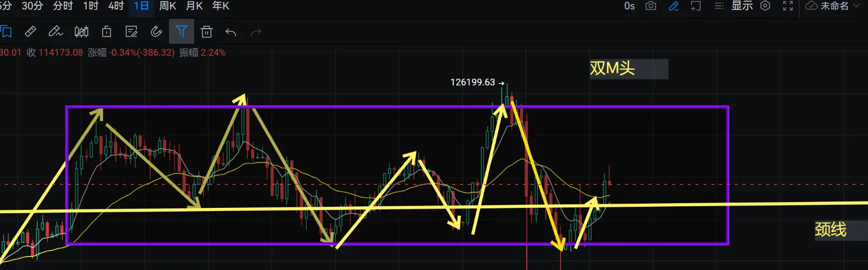Image resolution: width=868 pixels, height=270 pixels.
Task: Click the 振幅 2.24% readout
Action: [202, 53]
